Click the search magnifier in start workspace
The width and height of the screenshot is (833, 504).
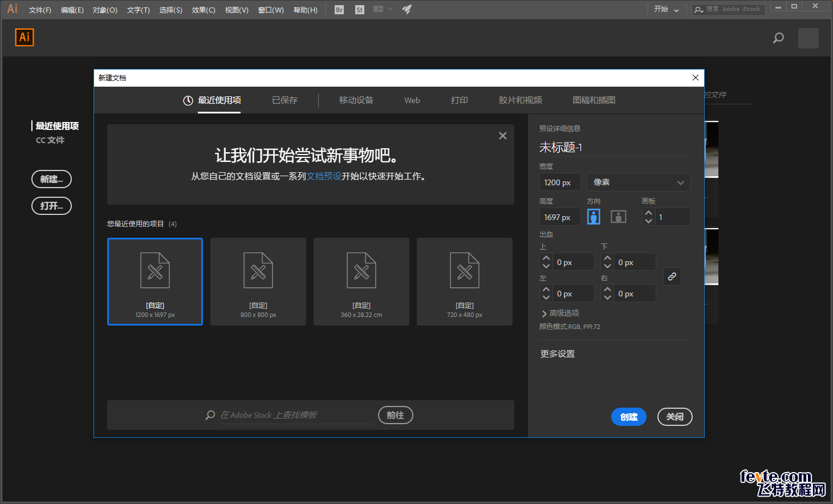[778, 38]
